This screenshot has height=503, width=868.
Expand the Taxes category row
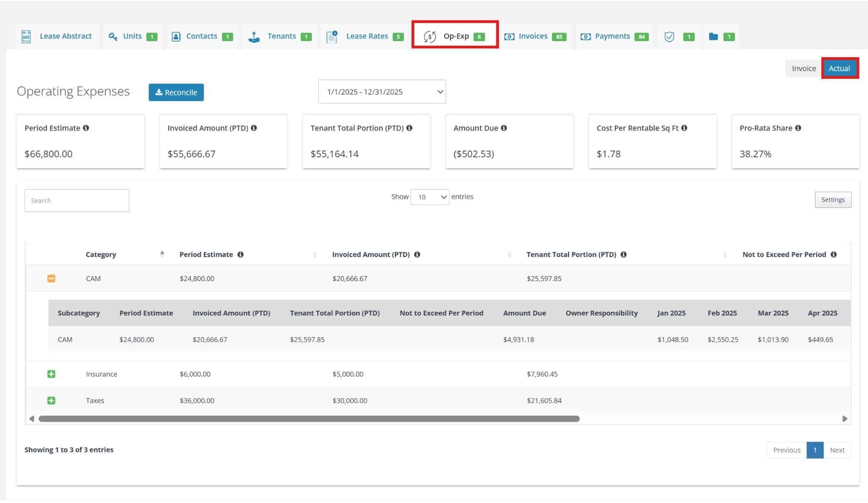51,400
